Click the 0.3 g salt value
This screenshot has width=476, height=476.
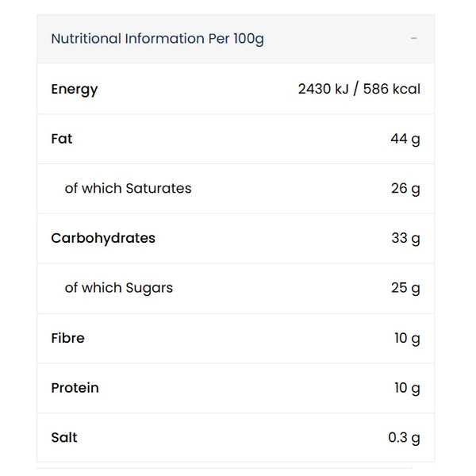[404, 438]
